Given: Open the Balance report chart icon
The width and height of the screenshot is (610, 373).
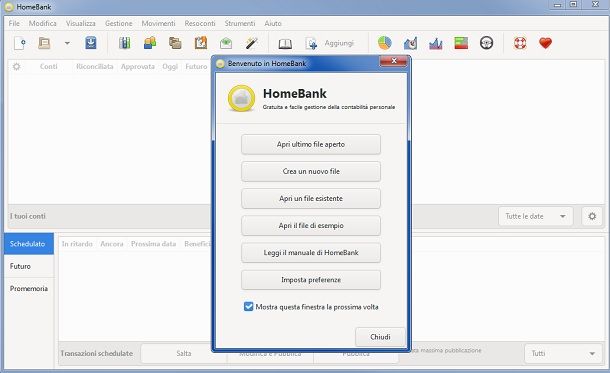Looking at the screenshot, I should point(436,43).
